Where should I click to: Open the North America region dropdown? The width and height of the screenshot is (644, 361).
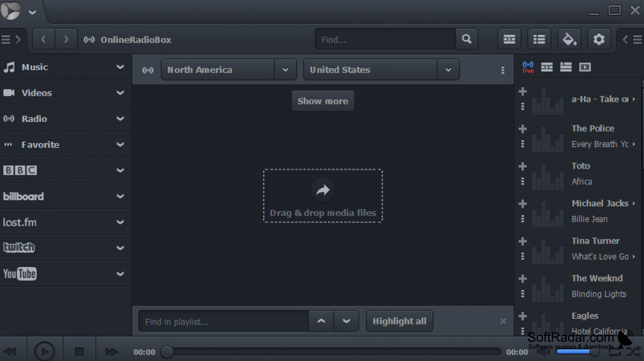click(x=286, y=70)
